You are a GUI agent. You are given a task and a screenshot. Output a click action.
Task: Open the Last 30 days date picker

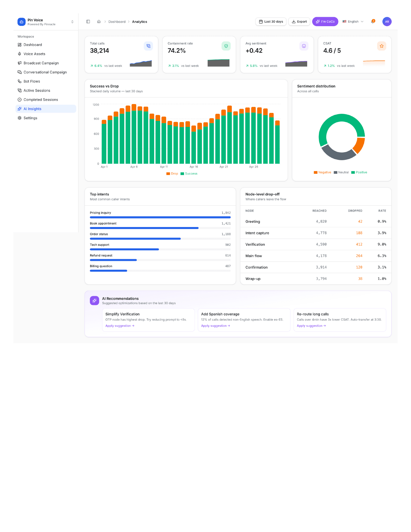(x=271, y=22)
